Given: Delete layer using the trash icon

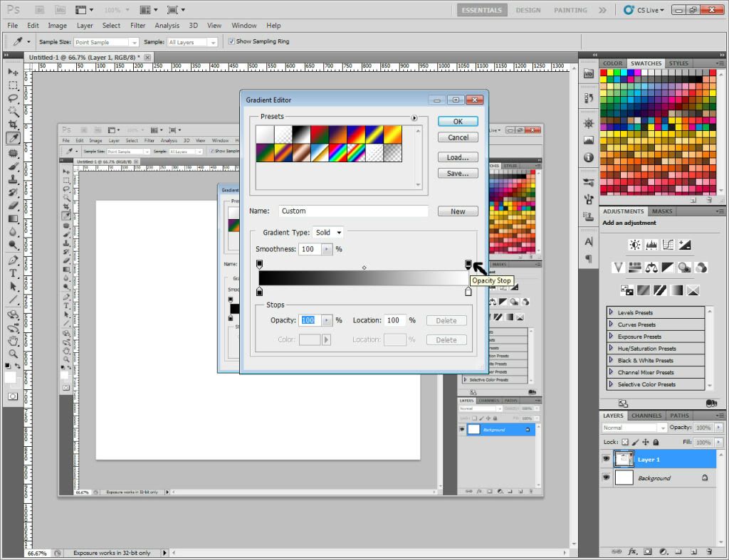Looking at the screenshot, I should (710, 551).
